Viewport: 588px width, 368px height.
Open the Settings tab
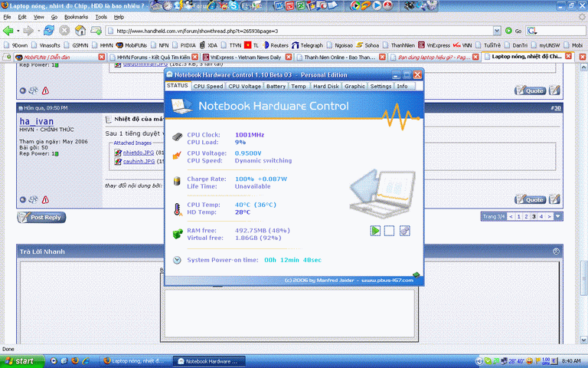point(381,87)
